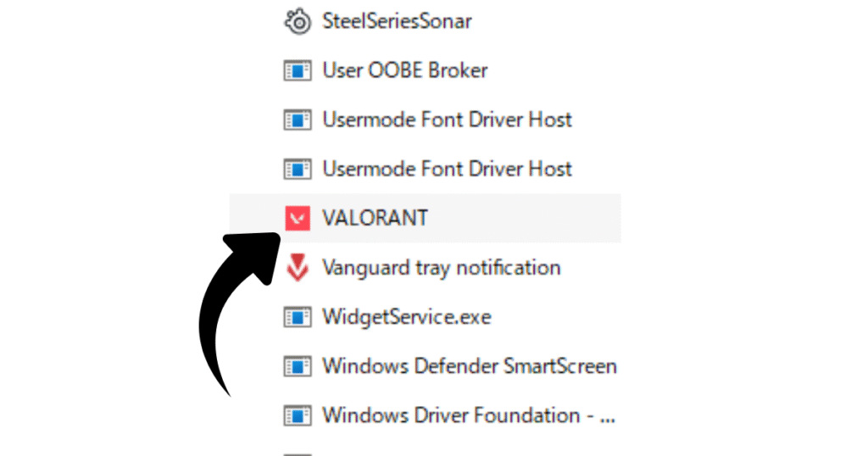Click second Usermode Font Driver Host icon
868x456 pixels.
298,170
